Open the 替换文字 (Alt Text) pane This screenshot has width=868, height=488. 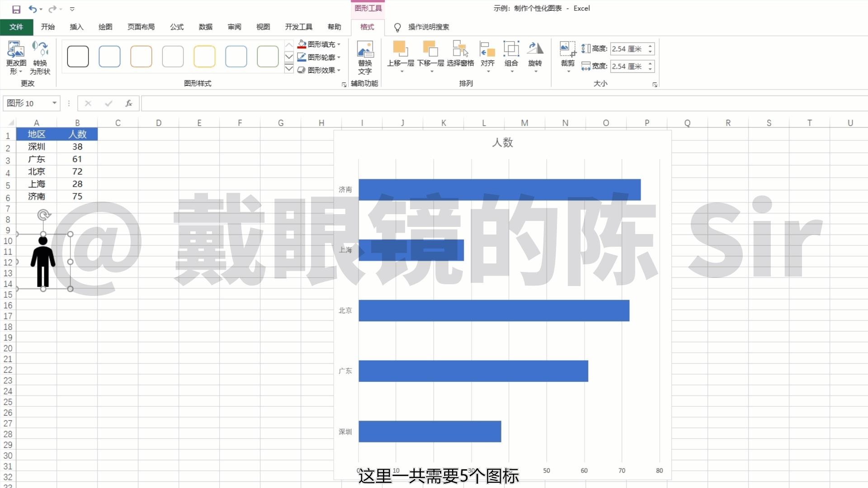(x=364, y=58)
